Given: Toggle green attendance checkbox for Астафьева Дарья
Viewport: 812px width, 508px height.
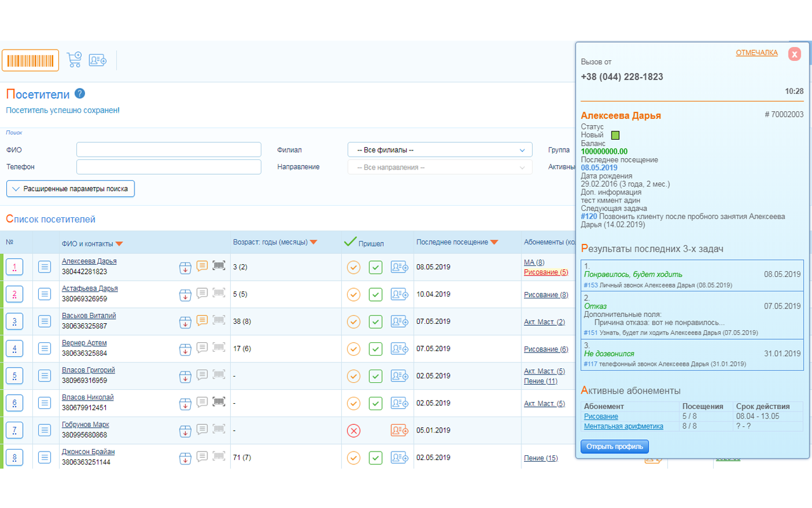Looking at the screenshot, I should (x=376, y=295).
